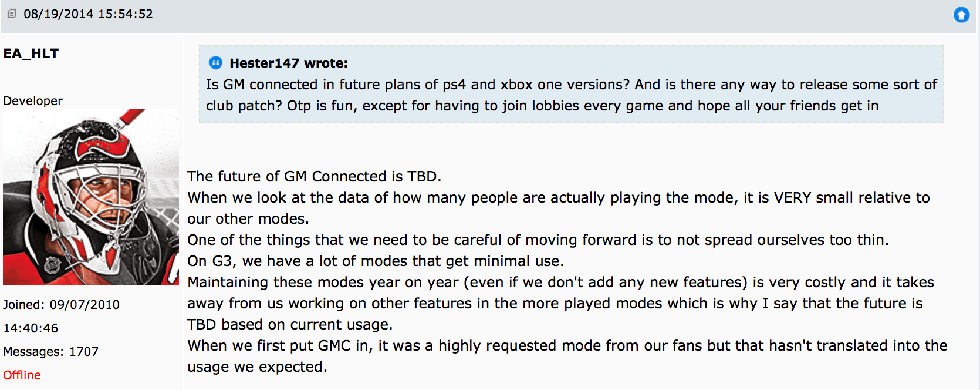This screenshot has width=980, height=390.
Task: Click the "Messages: 1707" count
Action: pos(51,351)
